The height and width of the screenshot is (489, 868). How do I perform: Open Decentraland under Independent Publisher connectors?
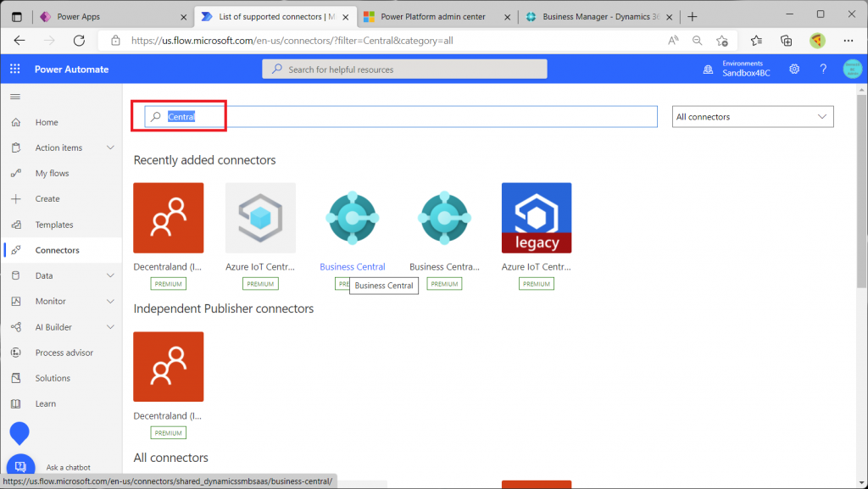(x=169, y=367)
